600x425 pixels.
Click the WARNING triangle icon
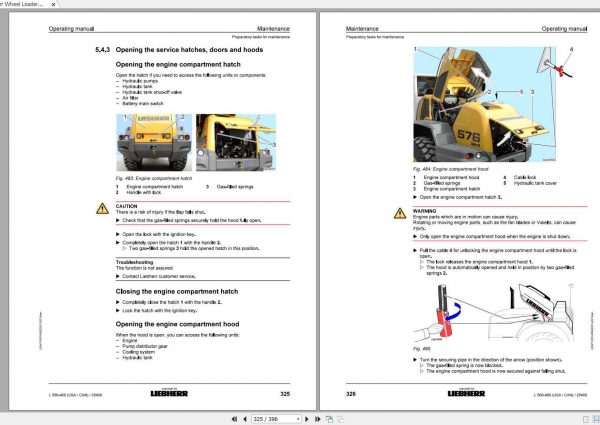[400, 213]
